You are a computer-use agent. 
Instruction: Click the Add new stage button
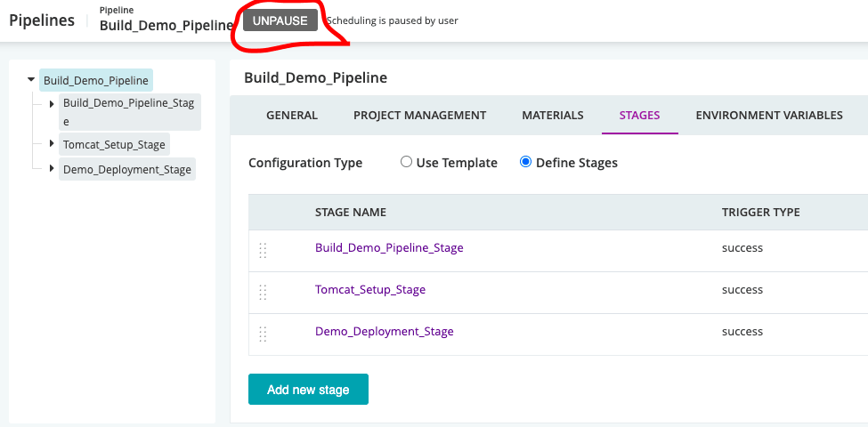(x=308, y=389)
